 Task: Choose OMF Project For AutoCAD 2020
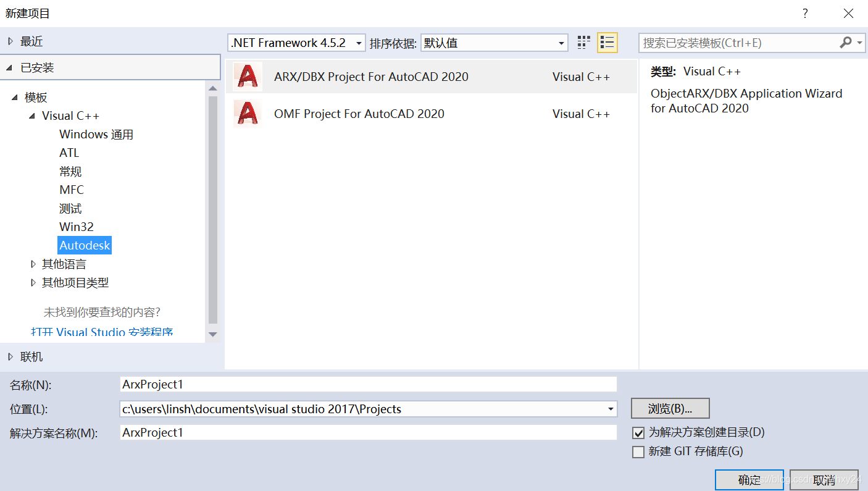[431, 114]
